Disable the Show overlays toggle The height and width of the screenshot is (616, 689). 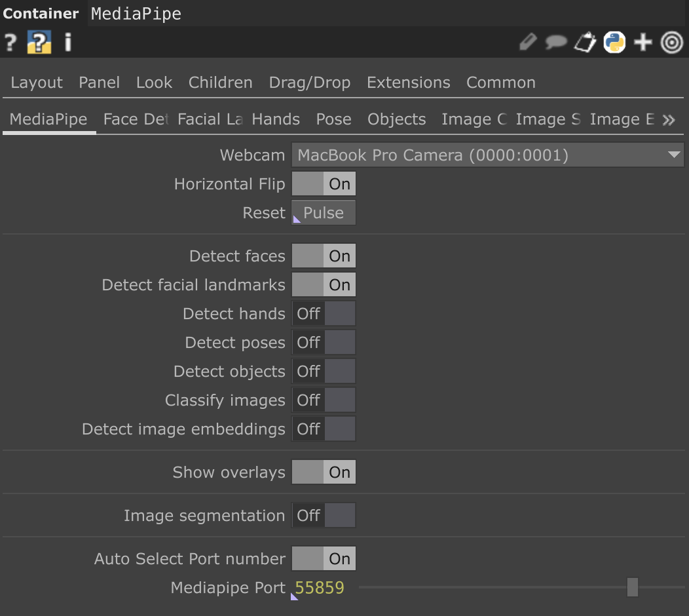[324, 472]
